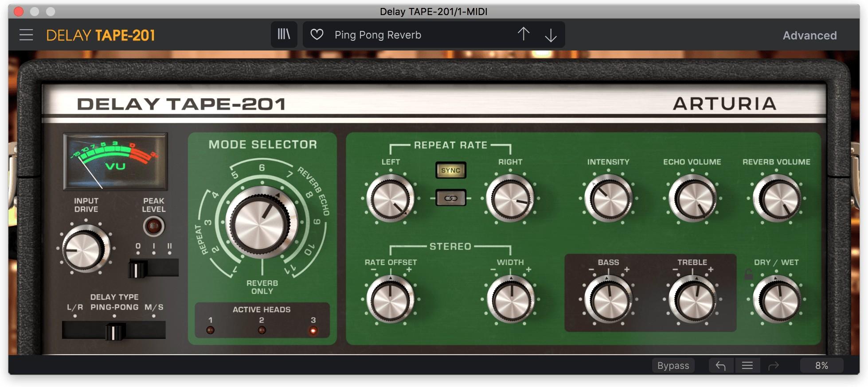The height and width of the screenshot is (387, 868).
Task: Click the Active Heads 1 LED
Action: (x=210, y=330)
